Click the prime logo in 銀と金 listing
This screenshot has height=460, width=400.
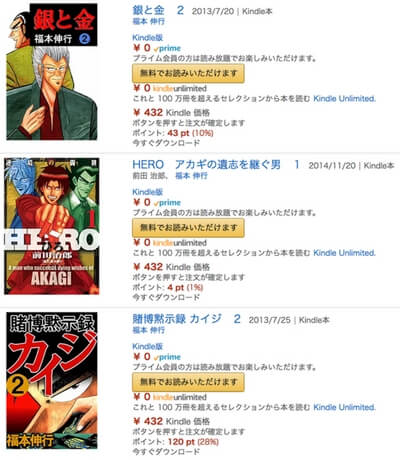pyautogui.click(x=167, y=49)
